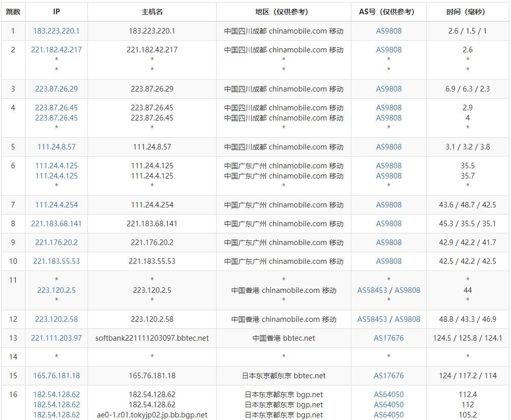
Task: Open the AS9808 link in hop 11 row
Action: click(x=407, y=290)
